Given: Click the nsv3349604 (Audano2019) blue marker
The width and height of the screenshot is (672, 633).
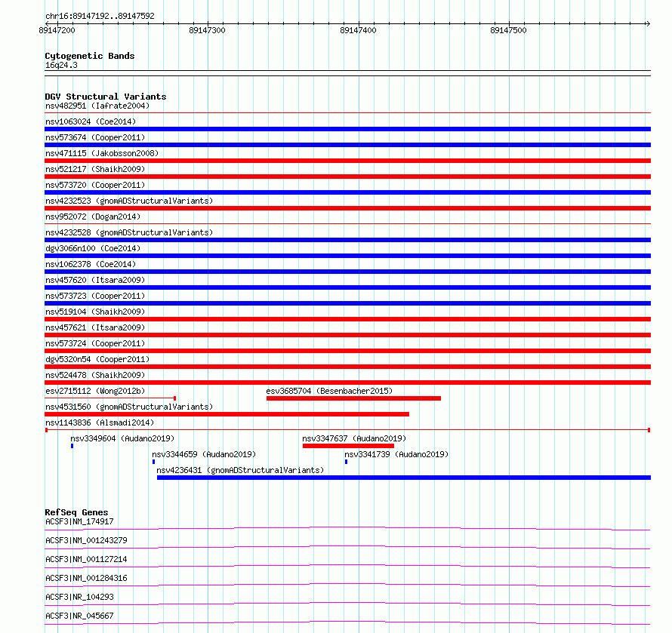Looking at the screenshot, I should point(72,446).
